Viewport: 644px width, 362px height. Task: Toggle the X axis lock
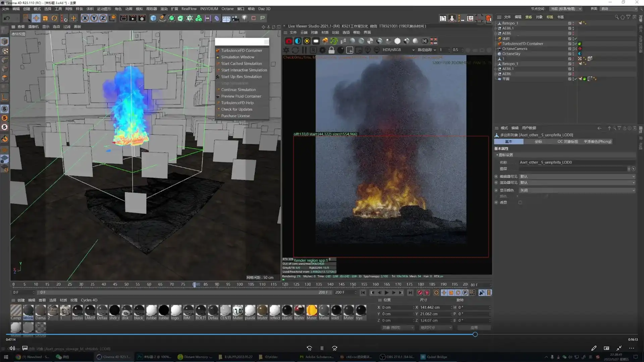pyautogui.click(x=85, y=18)
